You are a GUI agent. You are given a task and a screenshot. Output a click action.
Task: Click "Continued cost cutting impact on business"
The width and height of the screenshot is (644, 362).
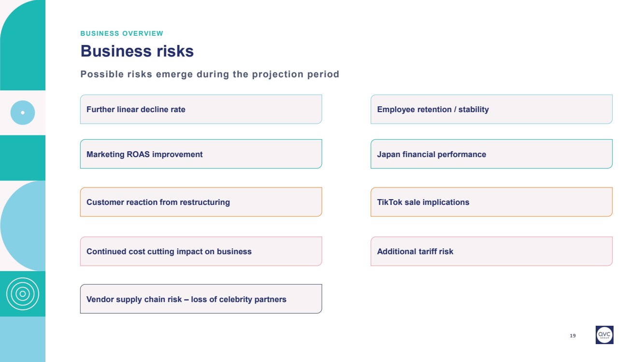(200, 251)
